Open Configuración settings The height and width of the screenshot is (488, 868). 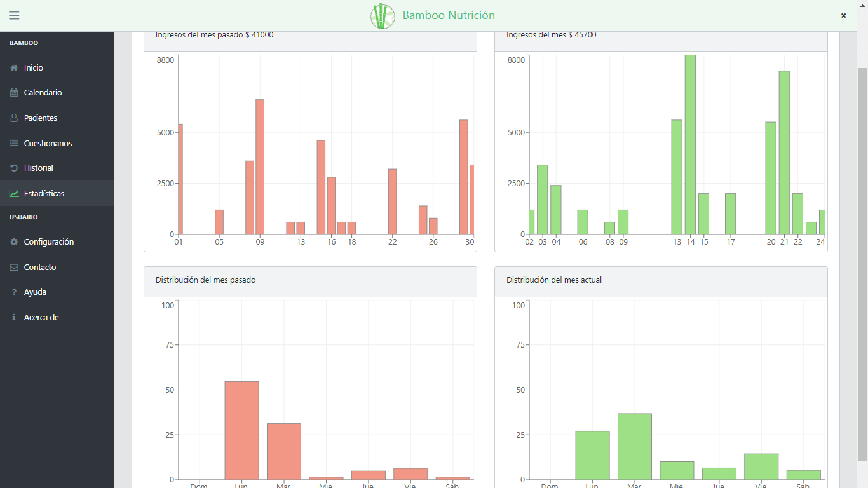click(57, 242)
